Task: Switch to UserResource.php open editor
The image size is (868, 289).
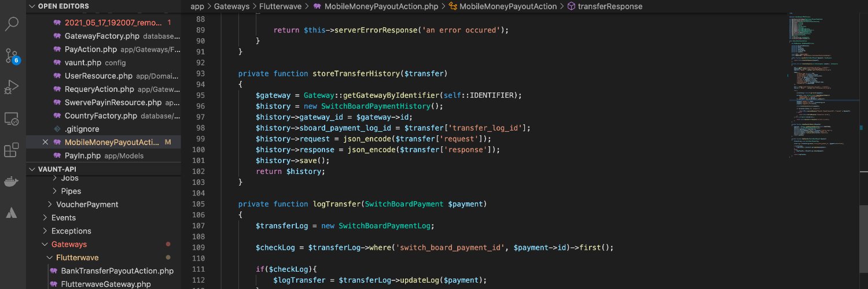Action: click(104, 76)
